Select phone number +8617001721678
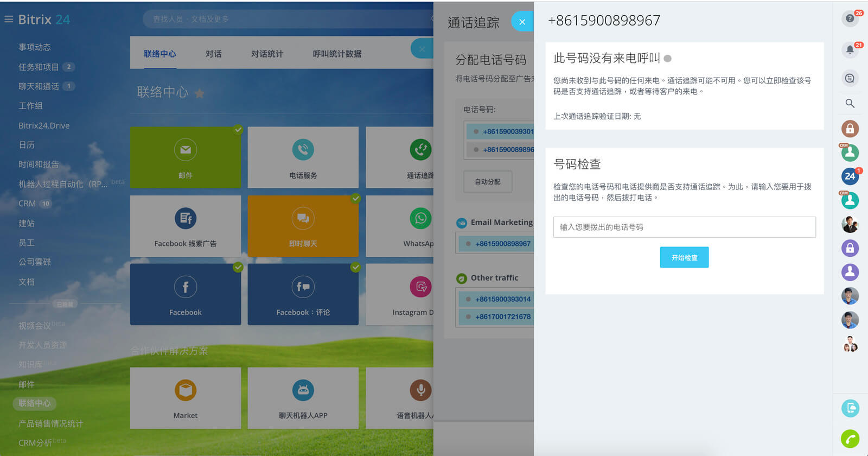 pos(503,316)
